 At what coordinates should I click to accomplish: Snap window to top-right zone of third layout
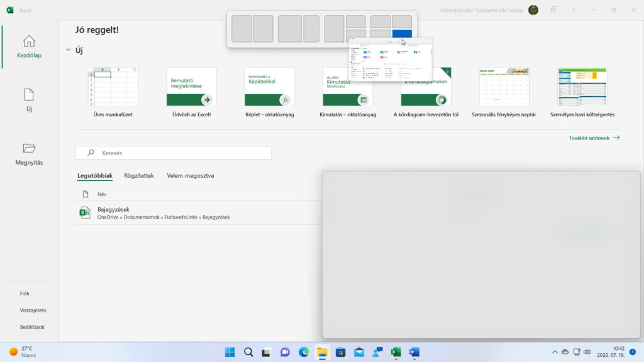tap(356, 21)
